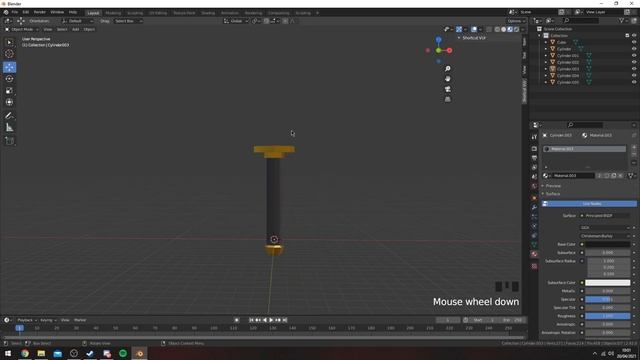Toggle the Use Nodes button
The image size is (640, 360).
(589, 204)
